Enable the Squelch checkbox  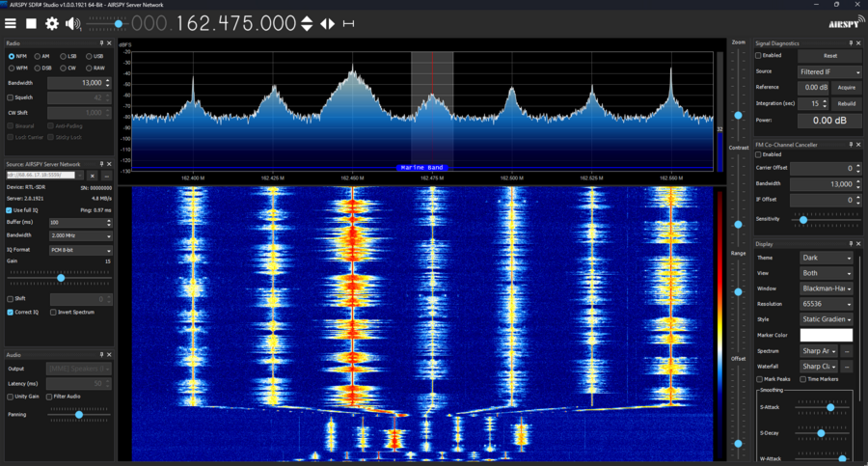10,97
